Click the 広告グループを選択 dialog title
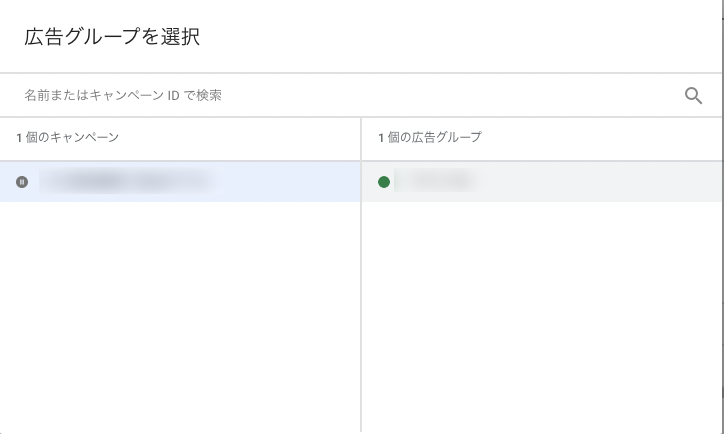 pos(112,38)
